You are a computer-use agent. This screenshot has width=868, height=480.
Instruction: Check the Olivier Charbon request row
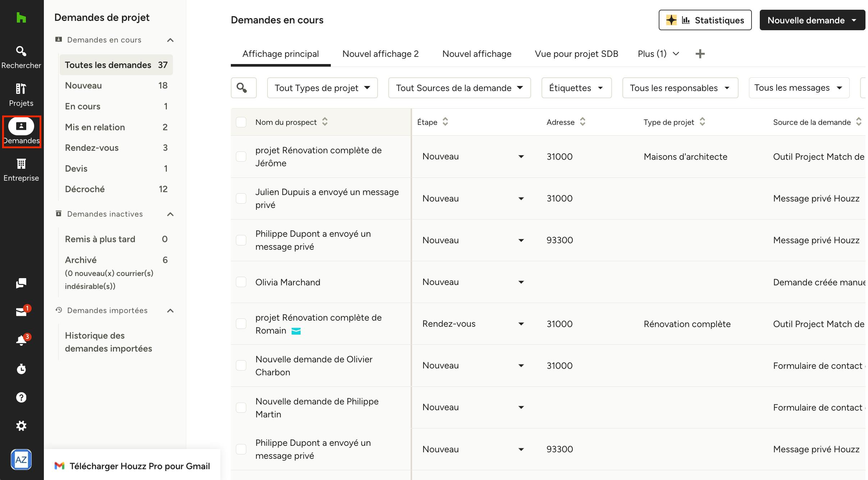(241, 366)
